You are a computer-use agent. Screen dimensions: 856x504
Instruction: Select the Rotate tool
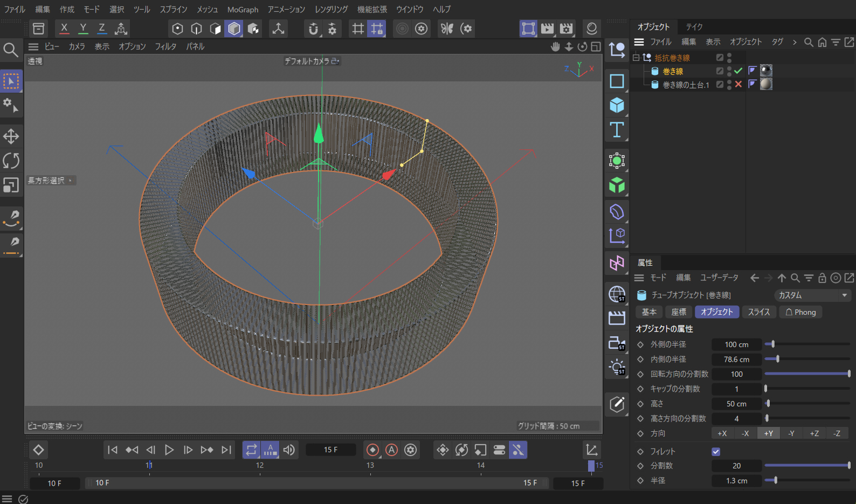pyautogui.click(x=11, y=161)
